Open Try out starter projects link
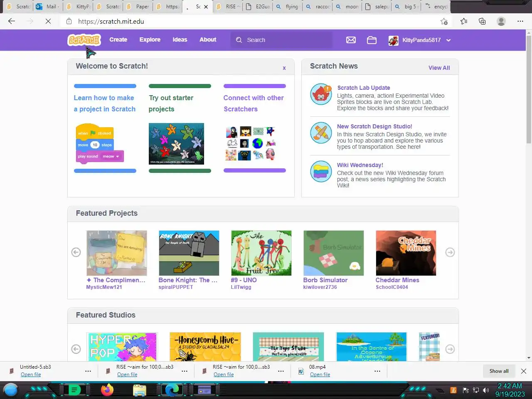 click(x=171, y=103)
